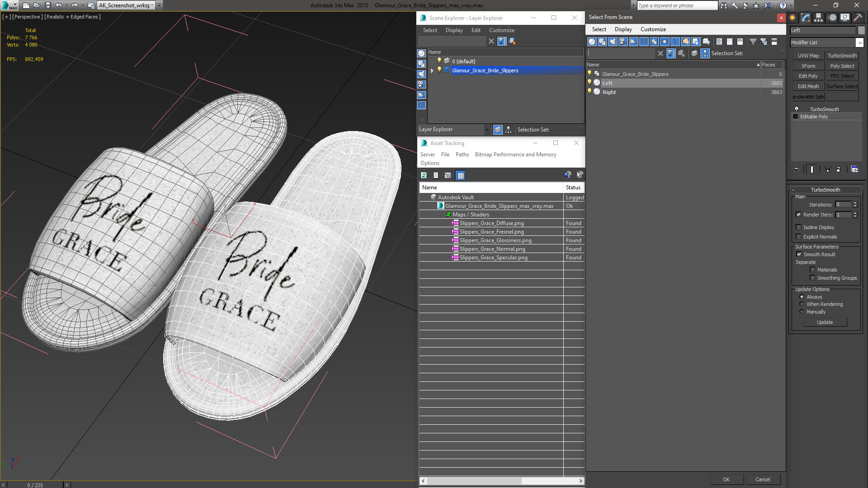Open Bitmap Performance and Memory menu
Image resolution: width=868 pixels, height=488 pixels.
click(x=515, y=155)
